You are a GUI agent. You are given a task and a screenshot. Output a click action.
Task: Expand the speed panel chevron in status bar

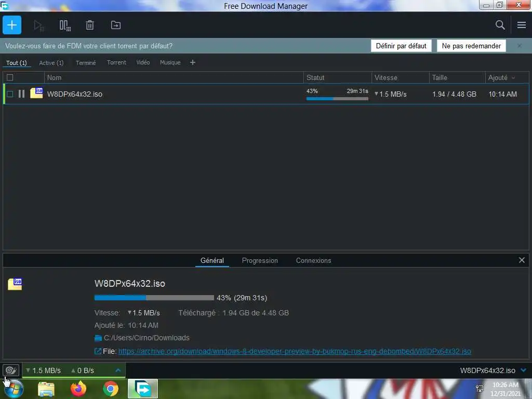click(118, 370)
